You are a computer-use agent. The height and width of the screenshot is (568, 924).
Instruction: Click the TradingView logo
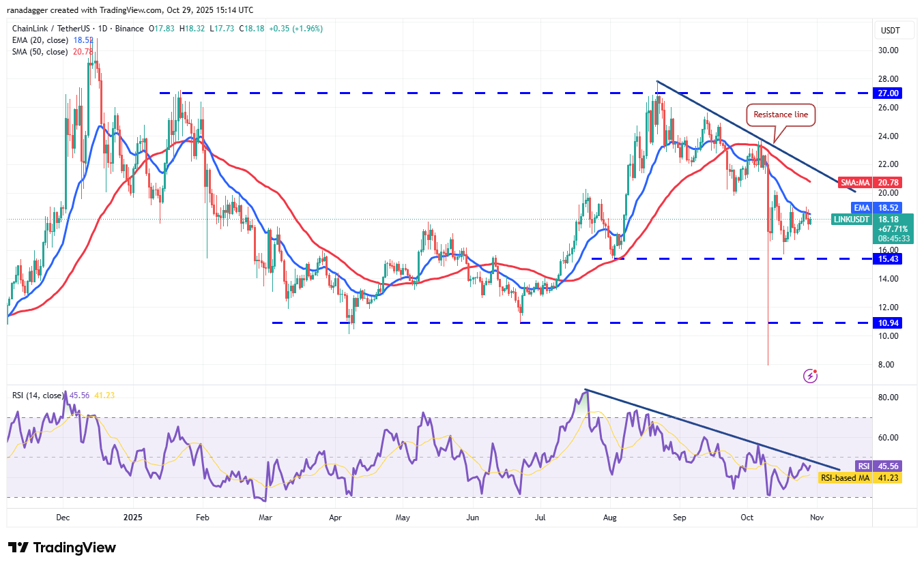(x=60, y=548)
